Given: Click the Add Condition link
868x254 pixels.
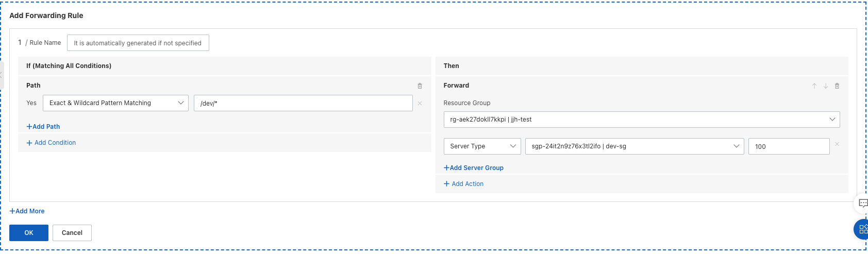Looking at the screenshot, I should (51, 143).
